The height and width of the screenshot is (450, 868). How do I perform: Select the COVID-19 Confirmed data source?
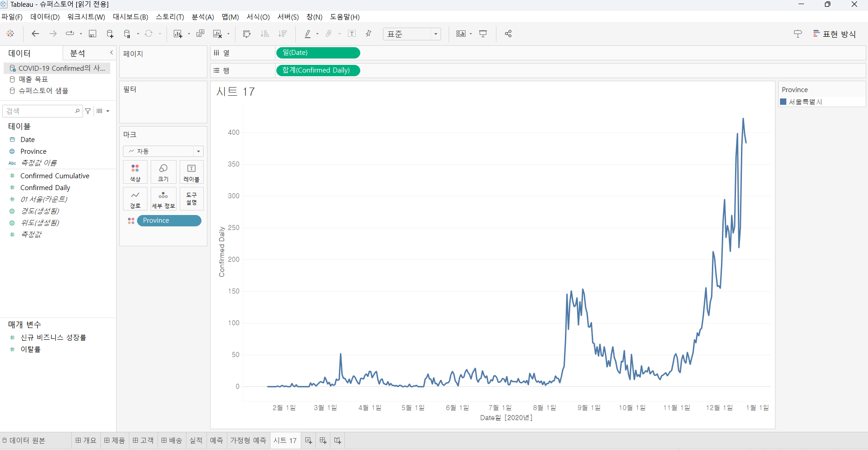(57, 68)
